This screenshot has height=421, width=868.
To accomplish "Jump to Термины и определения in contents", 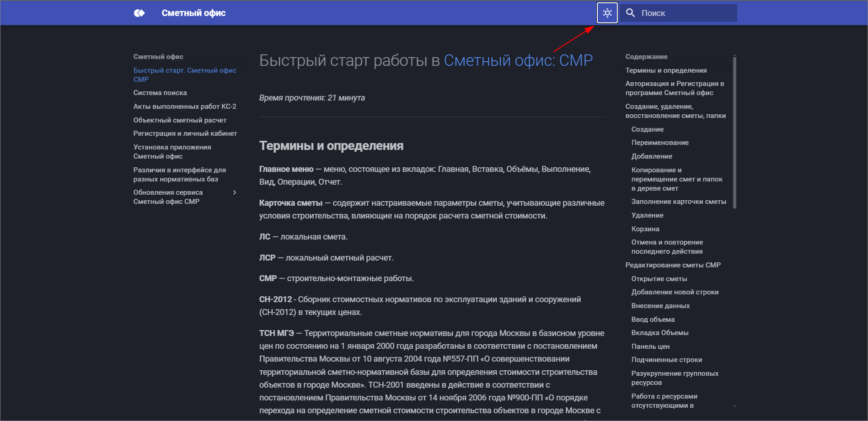I will point(666,70).
